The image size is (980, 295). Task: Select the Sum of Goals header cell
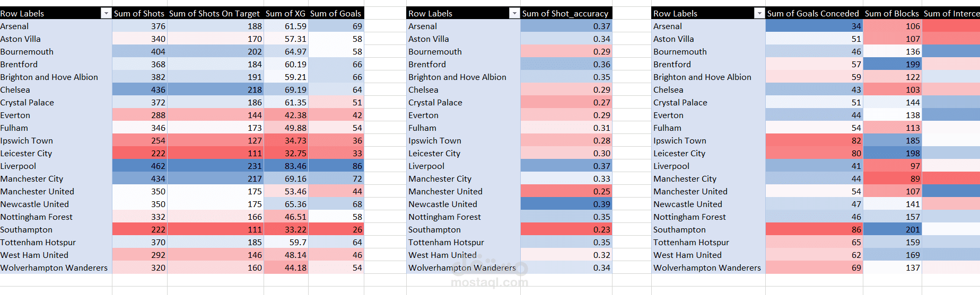336,13
